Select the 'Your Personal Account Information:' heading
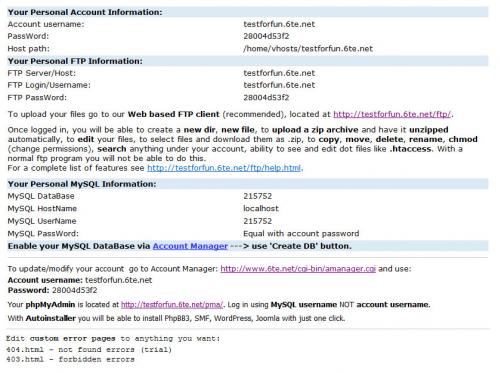 [85, 12]
